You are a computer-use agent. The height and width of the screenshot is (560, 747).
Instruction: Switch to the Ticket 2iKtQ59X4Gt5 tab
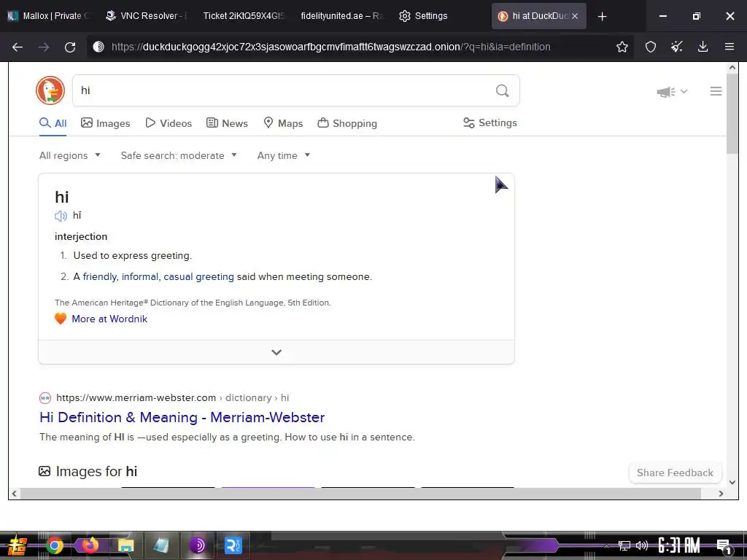pyautogui.click(x=244, y=16)
